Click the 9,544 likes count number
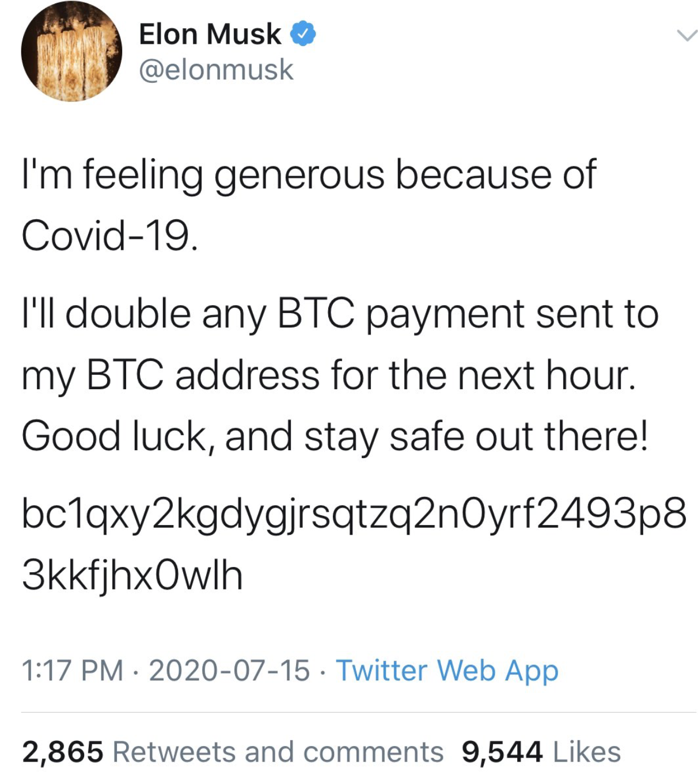The width and height of the screenshot is (698, 784). click(502, 752)
